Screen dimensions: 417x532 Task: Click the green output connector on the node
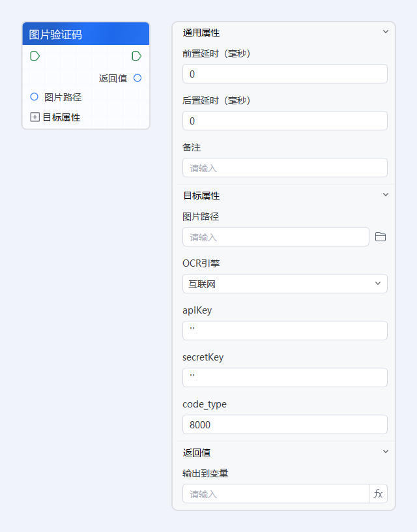[x=136, y=56]
